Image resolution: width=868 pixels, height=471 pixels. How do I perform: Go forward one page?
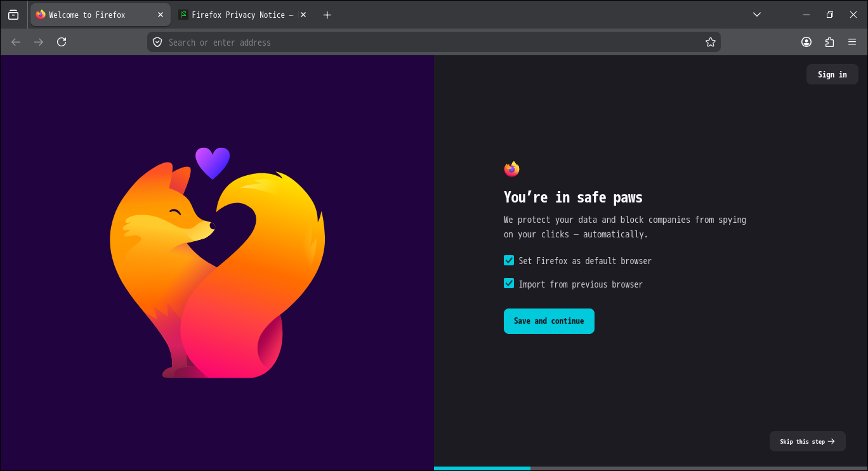(39, 42)
